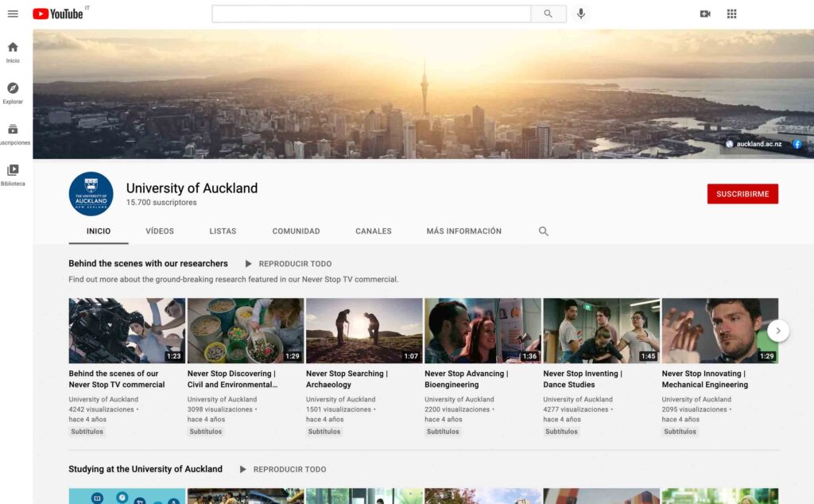The width and height of the screenshot is (814, 504).
Task: Click REPRODUCIR TODO for Behind the scenes
Action: click(x=295, y=264)
